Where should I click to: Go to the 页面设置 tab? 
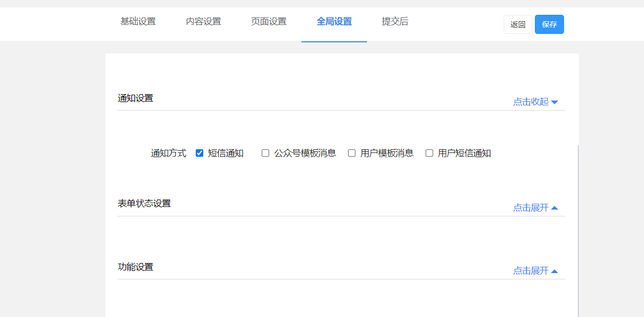(x=269, y=22)
